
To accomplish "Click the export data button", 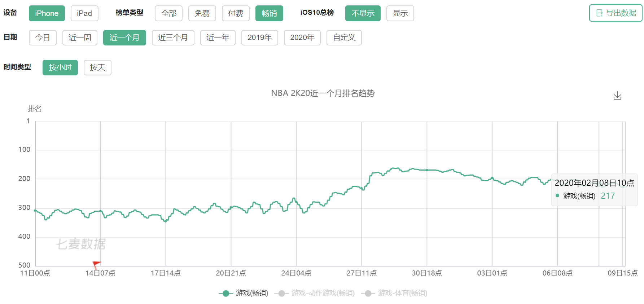I will pos(615,13).
